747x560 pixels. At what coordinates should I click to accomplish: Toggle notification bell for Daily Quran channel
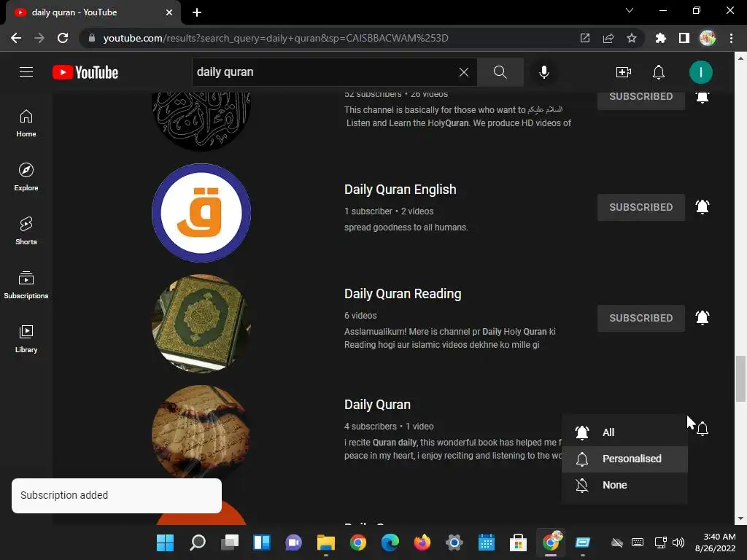point(703,429)
